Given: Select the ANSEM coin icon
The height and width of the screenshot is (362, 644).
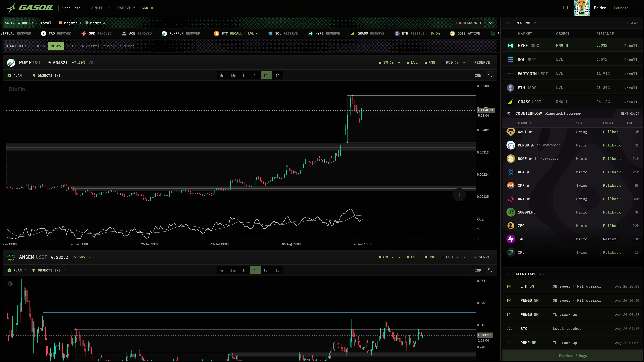Looking at the screenshot, I should [11, 257].
